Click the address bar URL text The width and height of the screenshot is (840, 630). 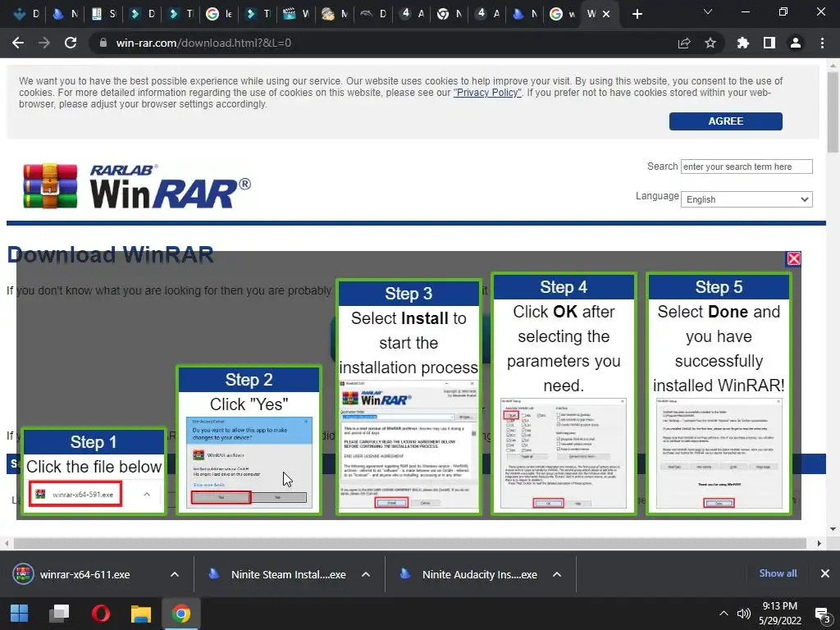coord(203,43)
